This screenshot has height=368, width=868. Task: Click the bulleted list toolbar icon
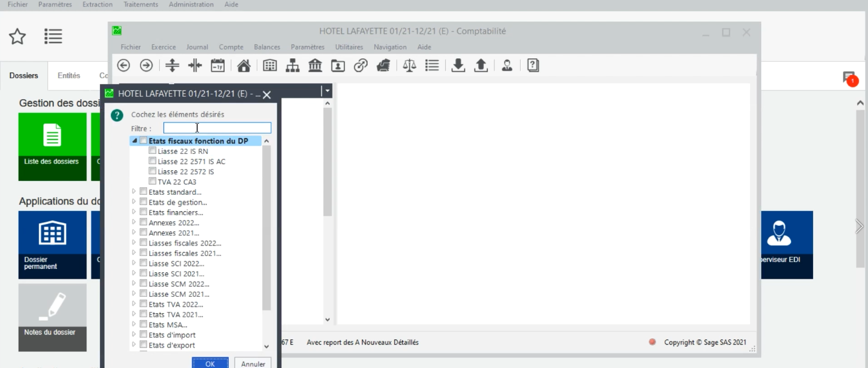click(432, 66)
